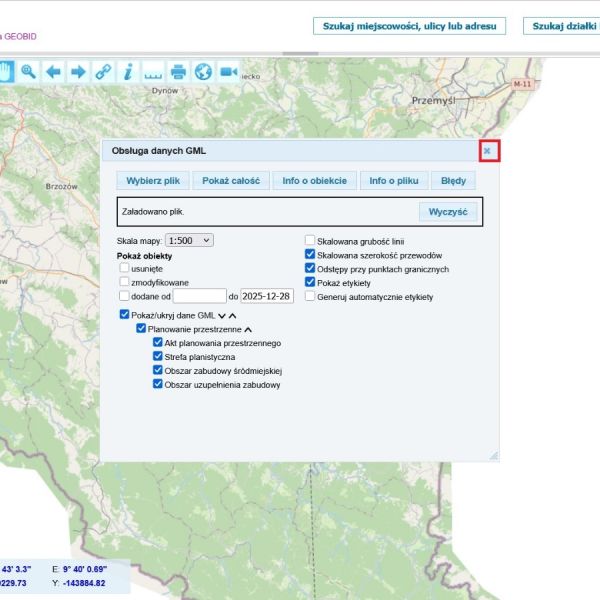Open the object info tool
600x600 pixels.
point(128,71)
